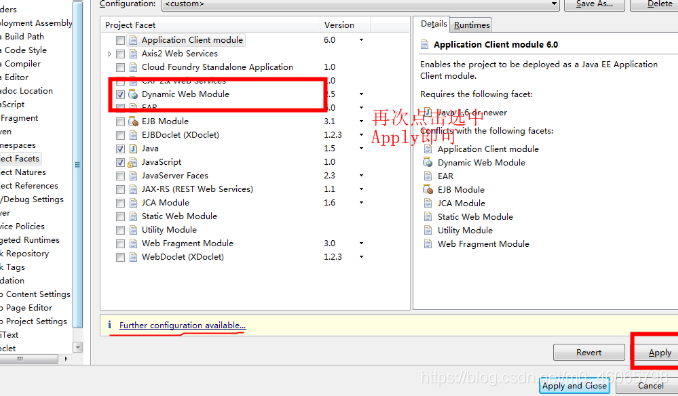Tick the Static Web Module checkbox
The width and height of the screenshot is (678, 396).
coord(121,217)
